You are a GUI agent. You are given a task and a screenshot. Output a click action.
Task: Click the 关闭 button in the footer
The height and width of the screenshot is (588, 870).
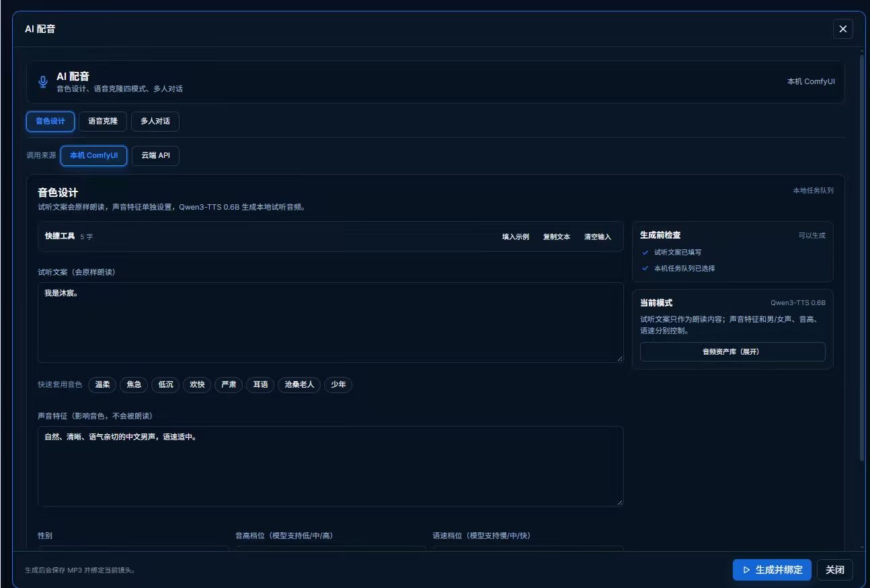point(835,570)
